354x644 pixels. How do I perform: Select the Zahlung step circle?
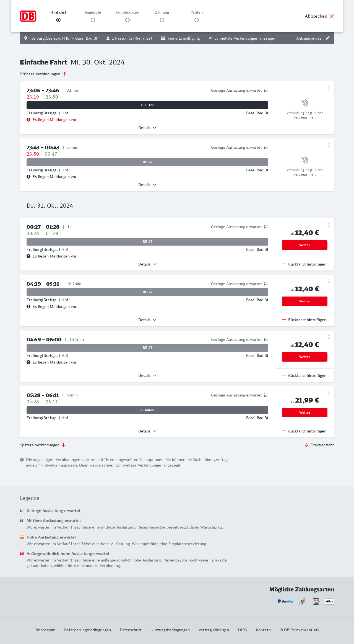click(162, 20)
